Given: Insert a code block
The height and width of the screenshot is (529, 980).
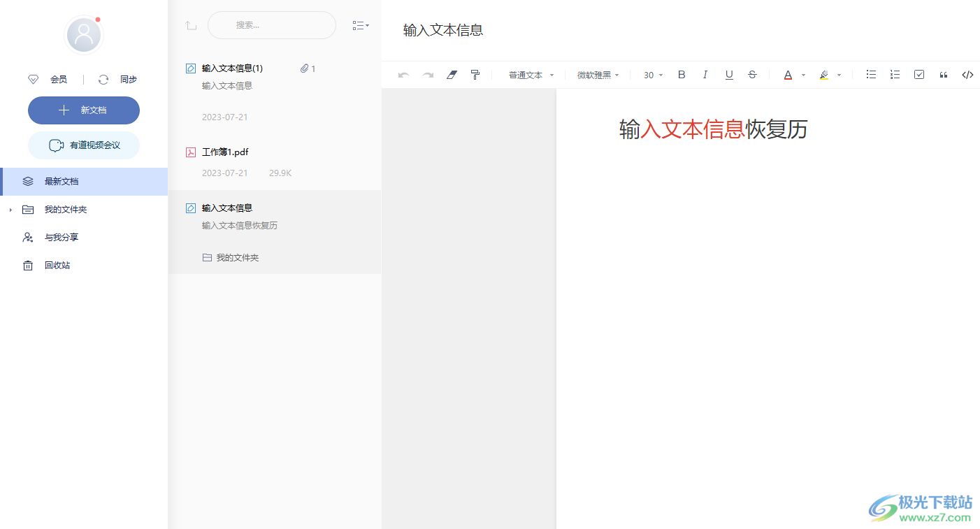Looking at the screenshot, I should [967, 75].
